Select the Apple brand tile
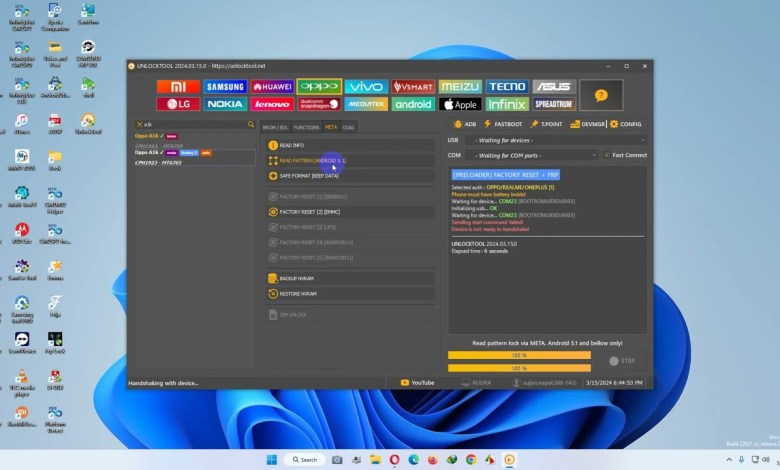The height and width of the screenshot is (470, 780). [460, 104]
